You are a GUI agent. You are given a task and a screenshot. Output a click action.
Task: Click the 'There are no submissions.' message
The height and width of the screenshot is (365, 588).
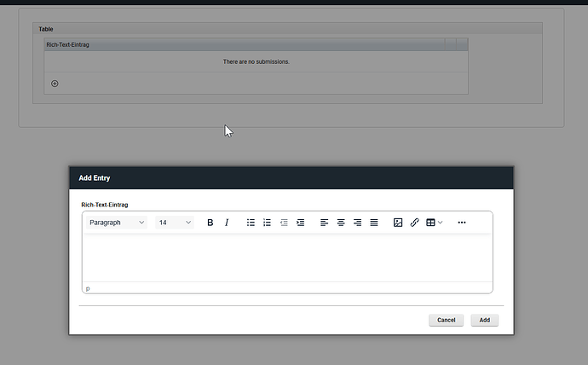[x=257, y=61]
